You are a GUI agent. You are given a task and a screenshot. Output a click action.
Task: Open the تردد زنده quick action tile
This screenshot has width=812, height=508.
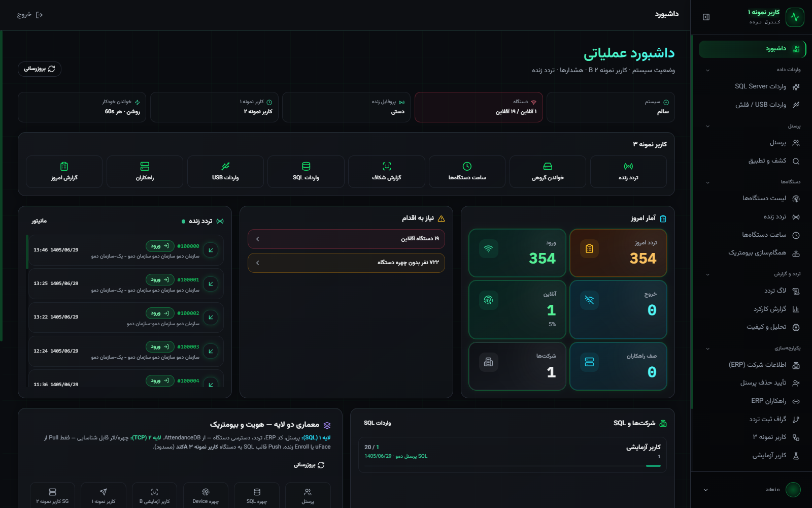pyautogui.click(x=628, y=172)
